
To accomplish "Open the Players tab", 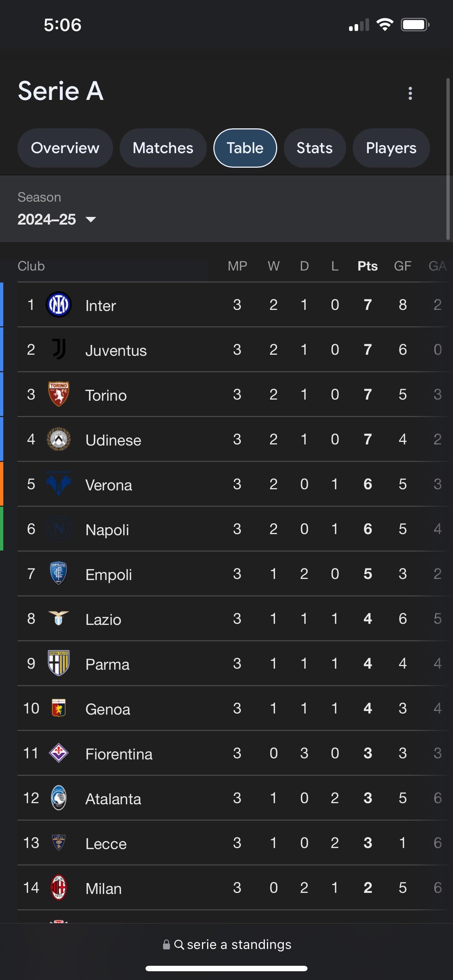I will click(x=391, y=148).
